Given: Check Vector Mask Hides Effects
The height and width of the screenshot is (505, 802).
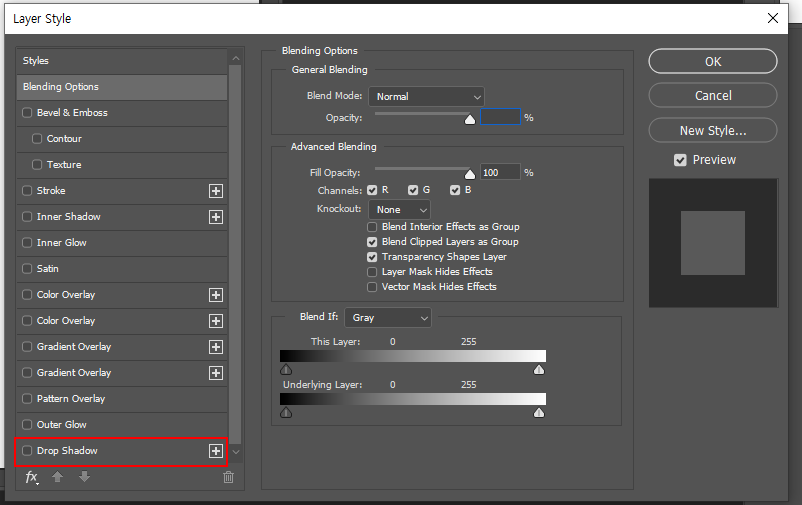Looking at the screenshot, I should point(372,287).
